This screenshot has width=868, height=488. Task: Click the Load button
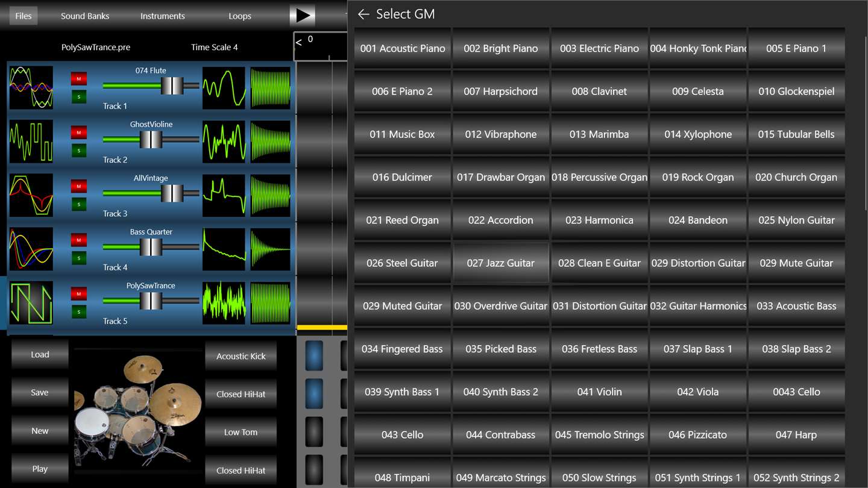40,354
